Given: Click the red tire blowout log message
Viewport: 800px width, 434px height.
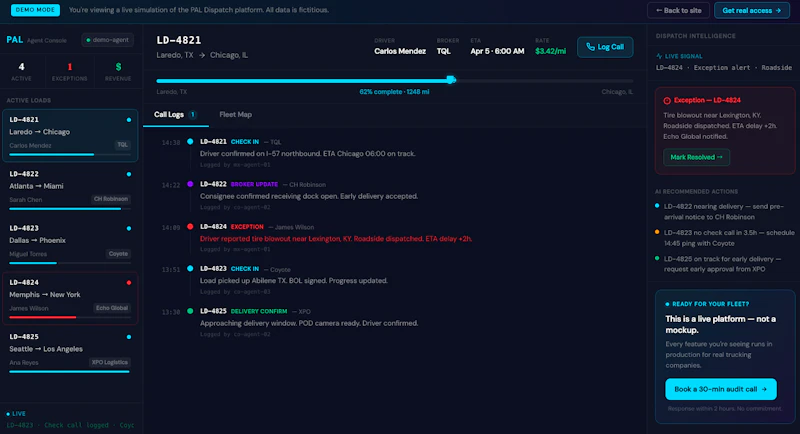Looking at the screenshot, I should [x=336, y=239].
